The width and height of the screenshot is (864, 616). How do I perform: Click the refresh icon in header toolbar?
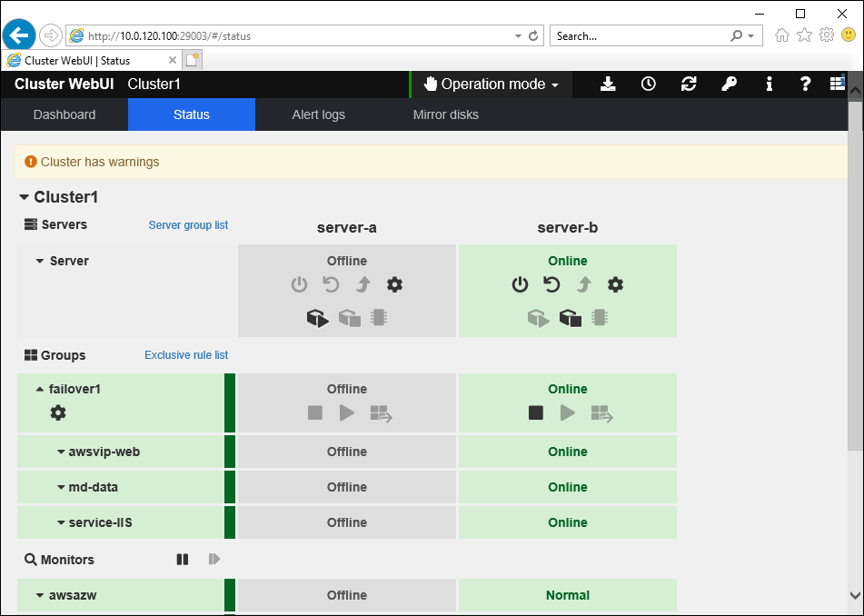coord(689,84)
